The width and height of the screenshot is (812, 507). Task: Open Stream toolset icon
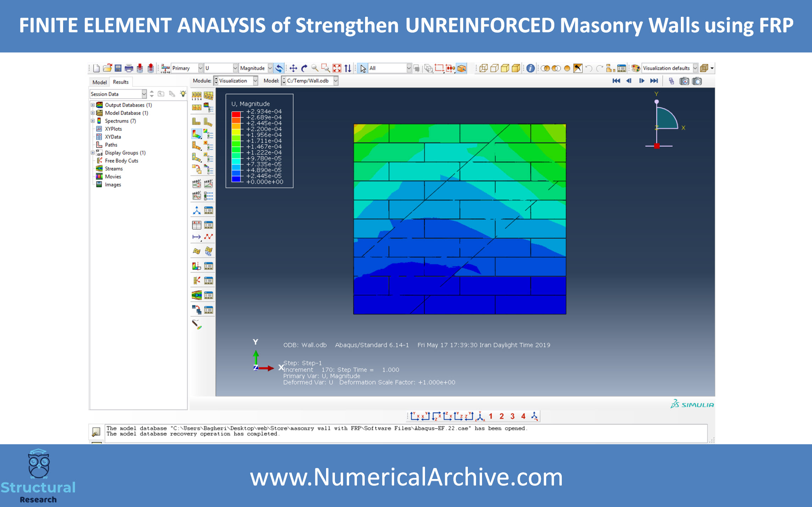click(196, 295)
